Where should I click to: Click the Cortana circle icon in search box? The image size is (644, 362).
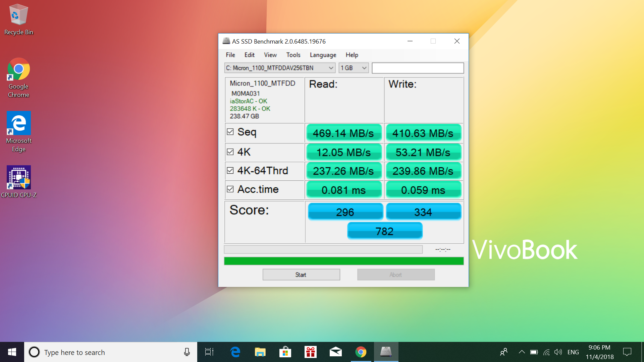click(x=34, y=352)
